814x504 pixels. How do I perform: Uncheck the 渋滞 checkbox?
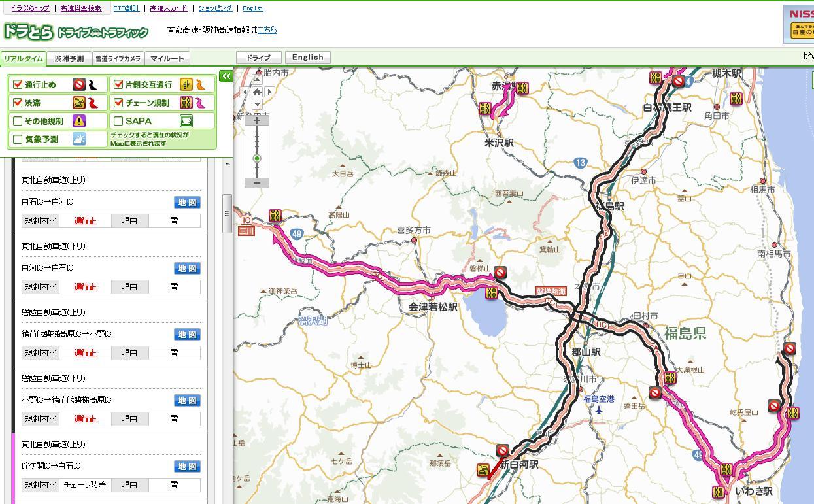(x=18, y=103)
